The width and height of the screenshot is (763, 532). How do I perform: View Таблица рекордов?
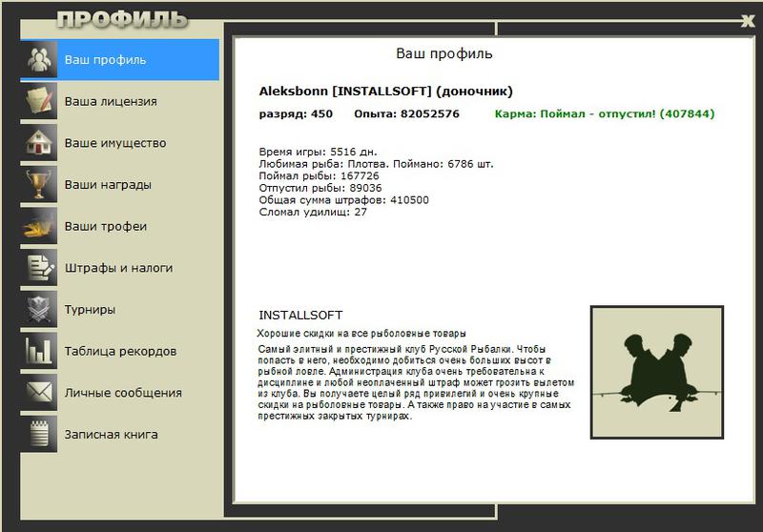(x=120, y=351)
